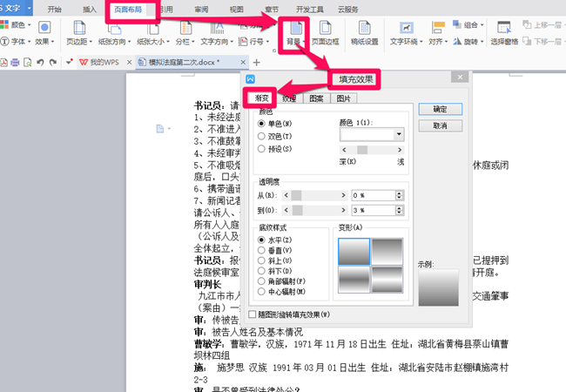Viewport: 566px width, 392px height.
Task: Open the 稿纸设置 manuscript paper settings
Action: (365, 33)
